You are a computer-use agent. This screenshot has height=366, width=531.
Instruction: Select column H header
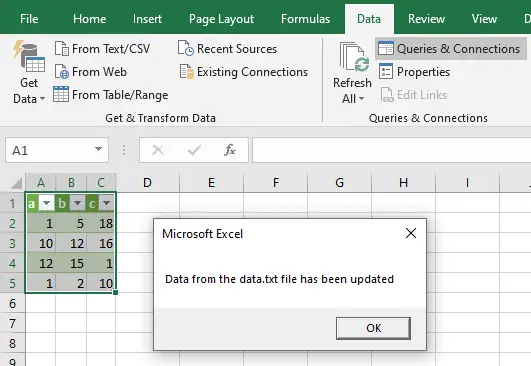tap(403, 183)
